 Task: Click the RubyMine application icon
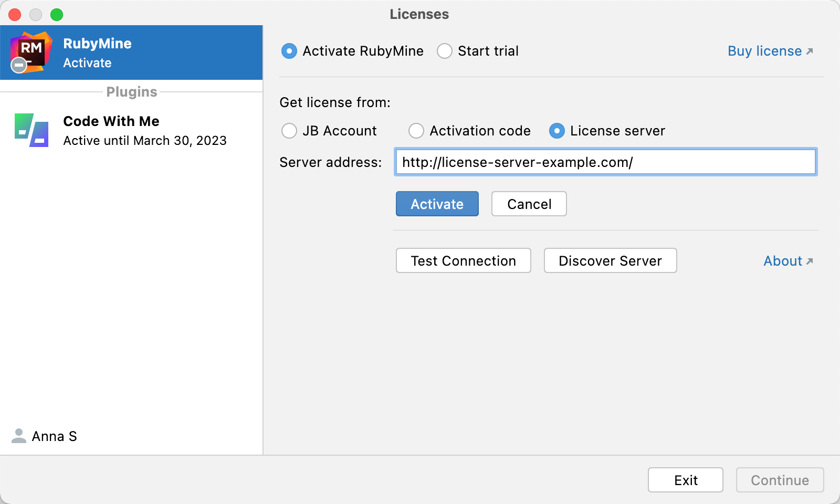coord(33,51)
